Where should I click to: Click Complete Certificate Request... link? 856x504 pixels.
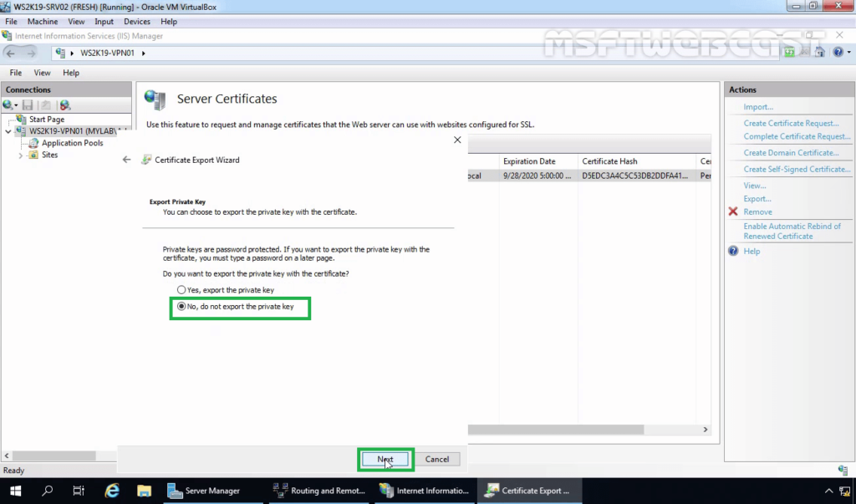(x=797, y=136)
